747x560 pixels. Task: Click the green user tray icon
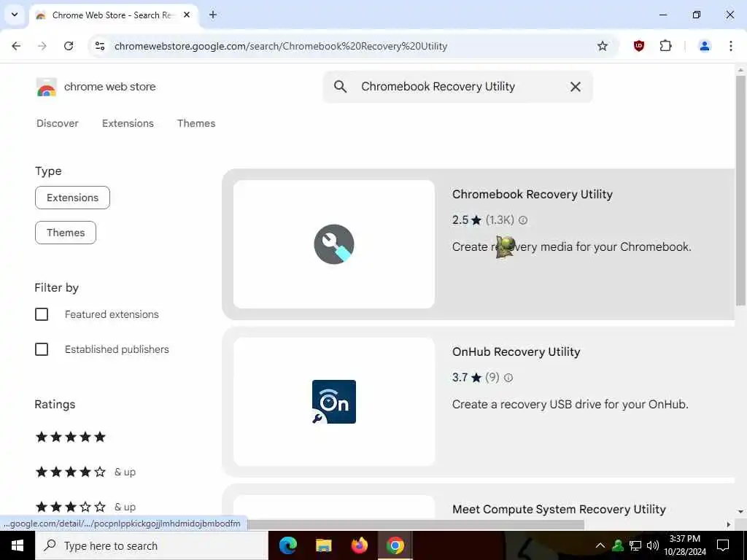(x=617, y=545)
